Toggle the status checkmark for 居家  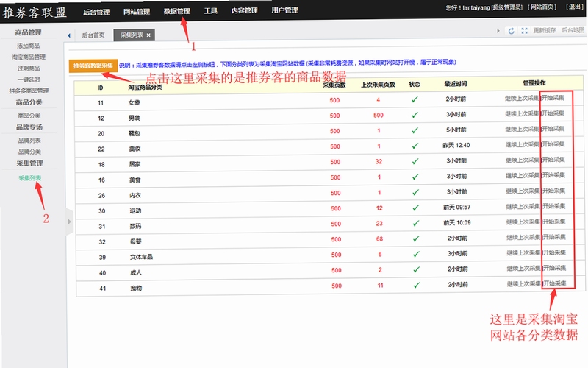(x=415, y=161)
